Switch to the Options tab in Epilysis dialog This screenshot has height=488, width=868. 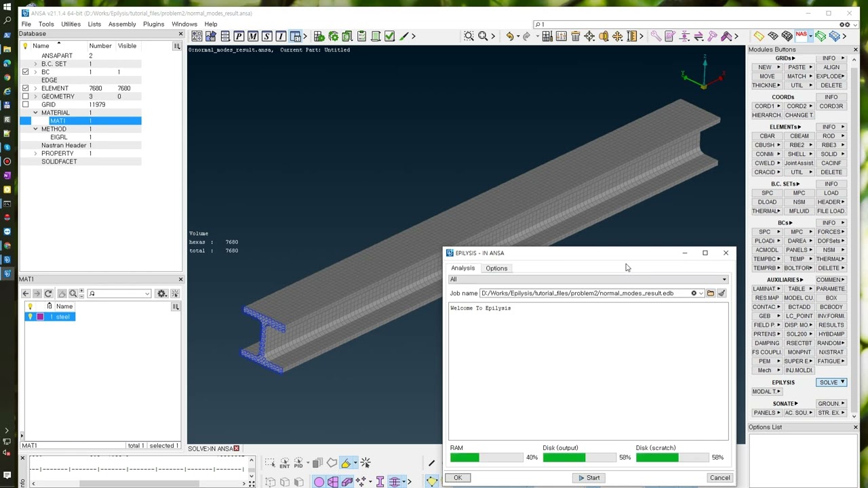[x=496, y=268]
